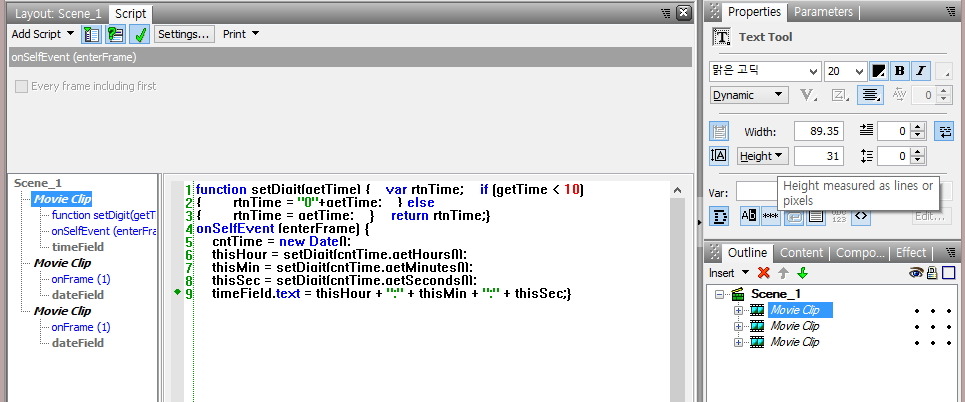Click the blue square outline icon in Outline header
Image resolution: width=965 pixels, height=402 pixels.
948,273
